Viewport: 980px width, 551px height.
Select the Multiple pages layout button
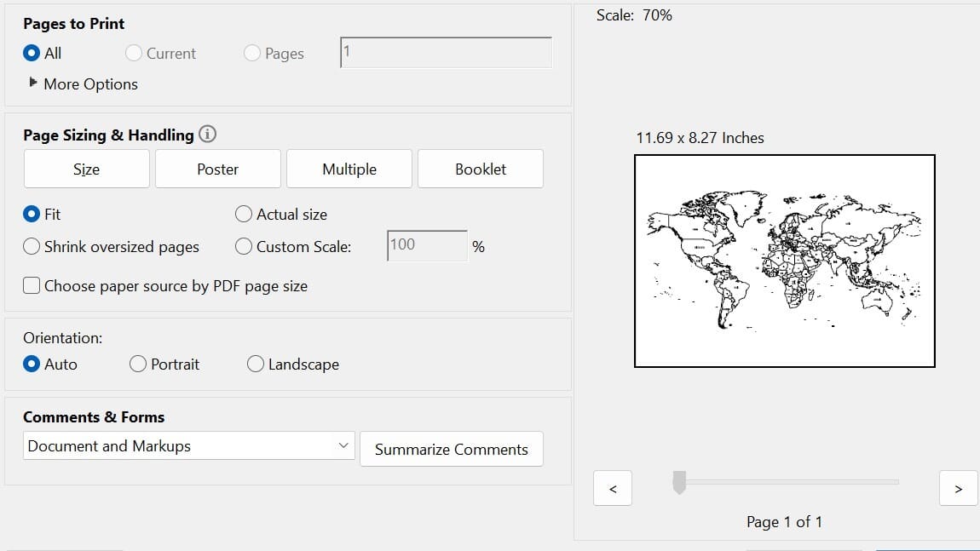pos(349,168)
